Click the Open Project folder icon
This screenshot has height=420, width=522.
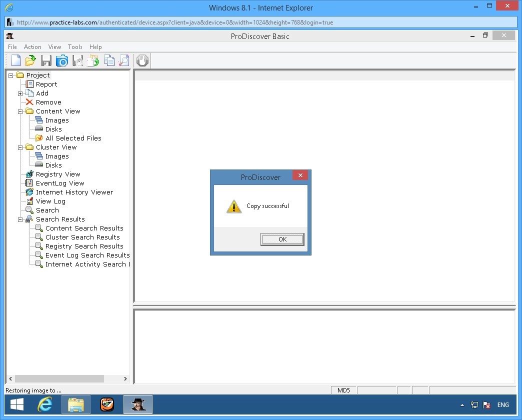coord(30,60)
